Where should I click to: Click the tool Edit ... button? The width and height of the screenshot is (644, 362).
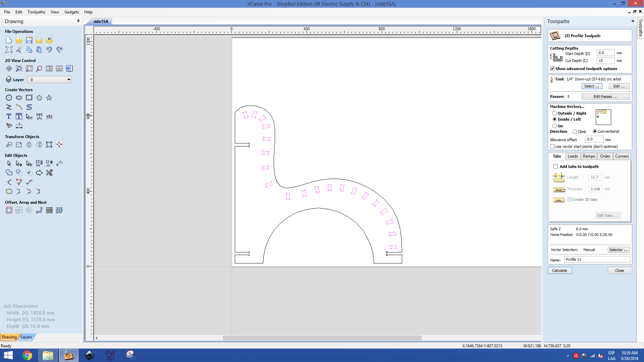(x=619, y=86)
